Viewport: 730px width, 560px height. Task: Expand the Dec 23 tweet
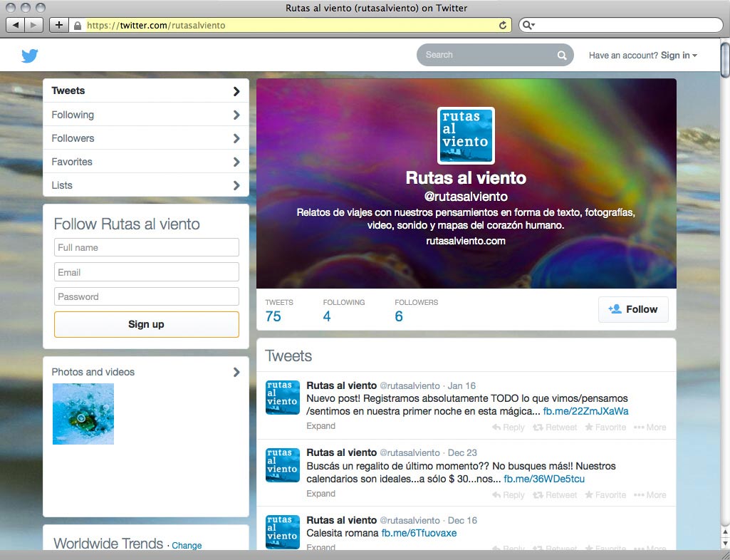point(320,493)
